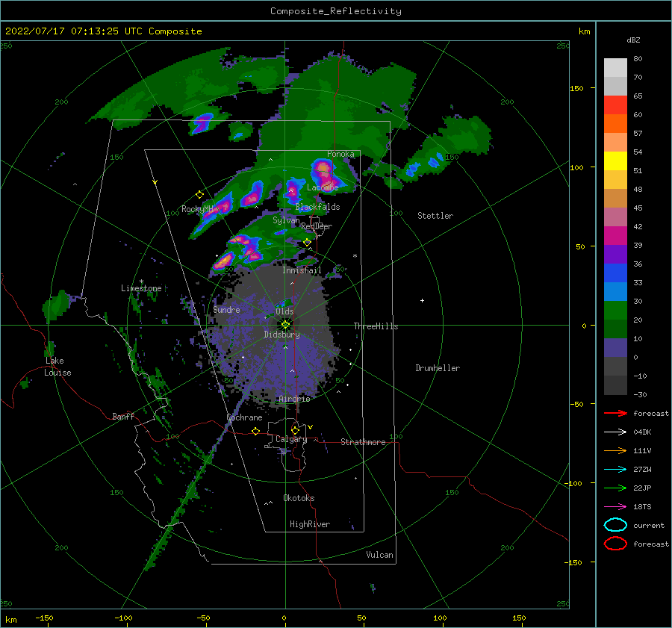Click the Didsbury city label
Screen dimensions: 672x628
click(282, 335)
